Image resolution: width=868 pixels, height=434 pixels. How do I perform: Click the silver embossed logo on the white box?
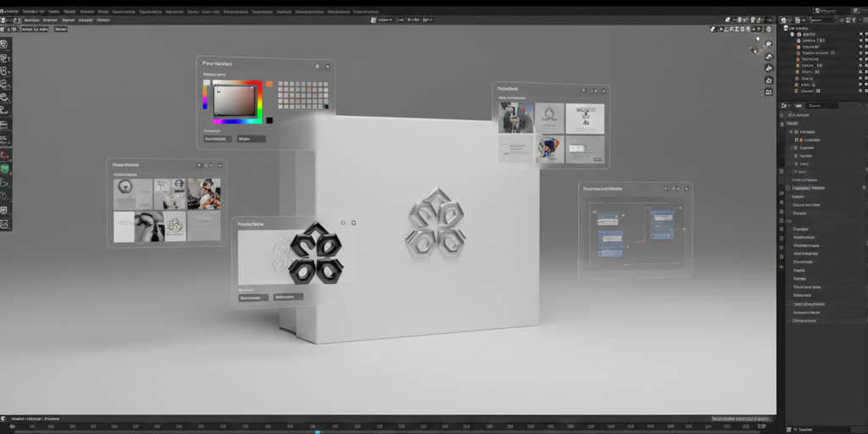point(437,224)
